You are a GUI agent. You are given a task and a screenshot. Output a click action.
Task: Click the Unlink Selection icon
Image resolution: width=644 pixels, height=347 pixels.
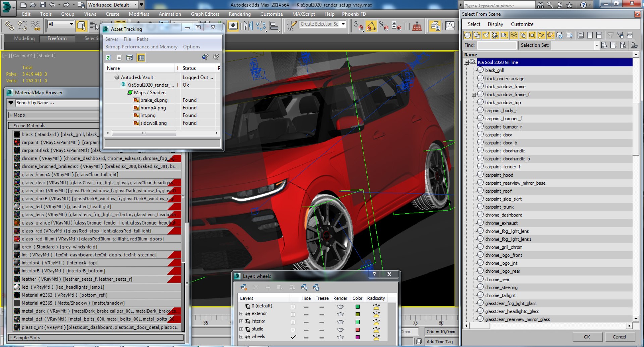(x=22, y=26)
